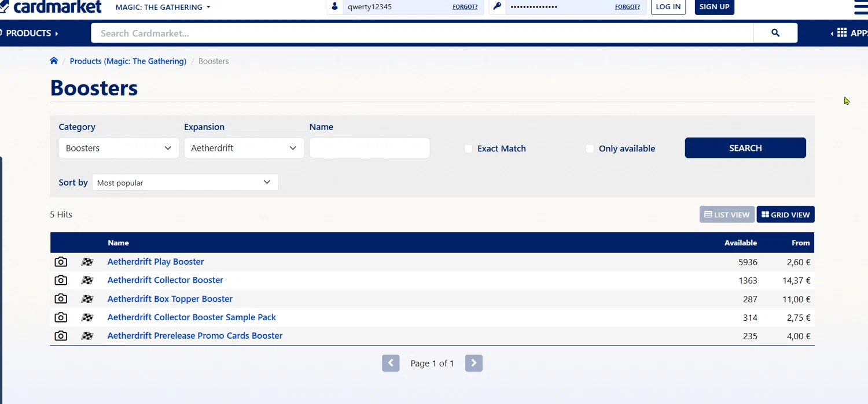Click the Cardmarket logo
The width and height of the screenshot is (868, 404).
click(51, 7)
